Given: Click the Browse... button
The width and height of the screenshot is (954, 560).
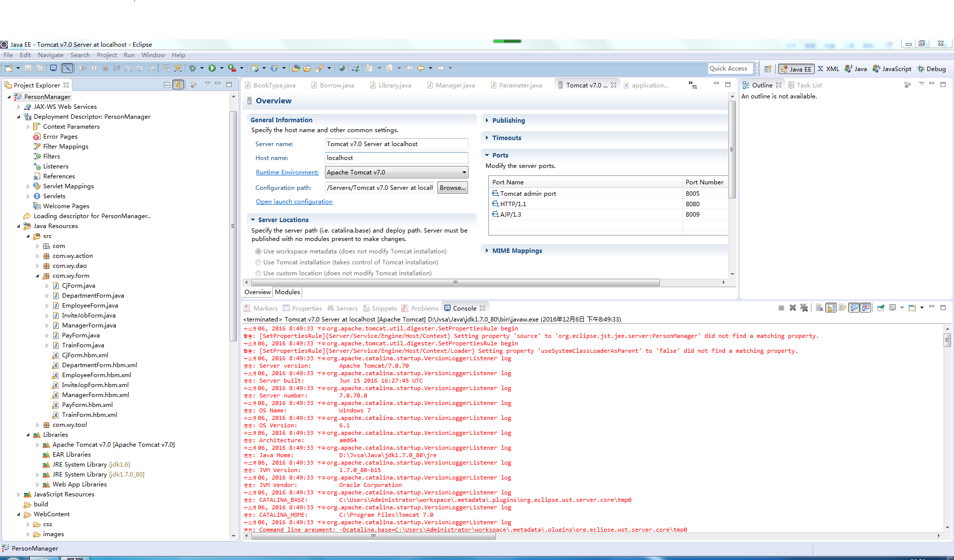Looking at the screenshot, I should coord(453,188).
